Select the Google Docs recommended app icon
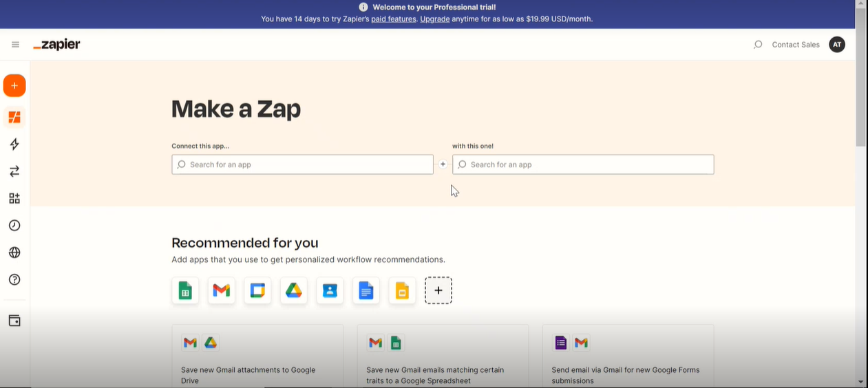The height and width of the screenshot is (388, 868). tap(366, 291)
